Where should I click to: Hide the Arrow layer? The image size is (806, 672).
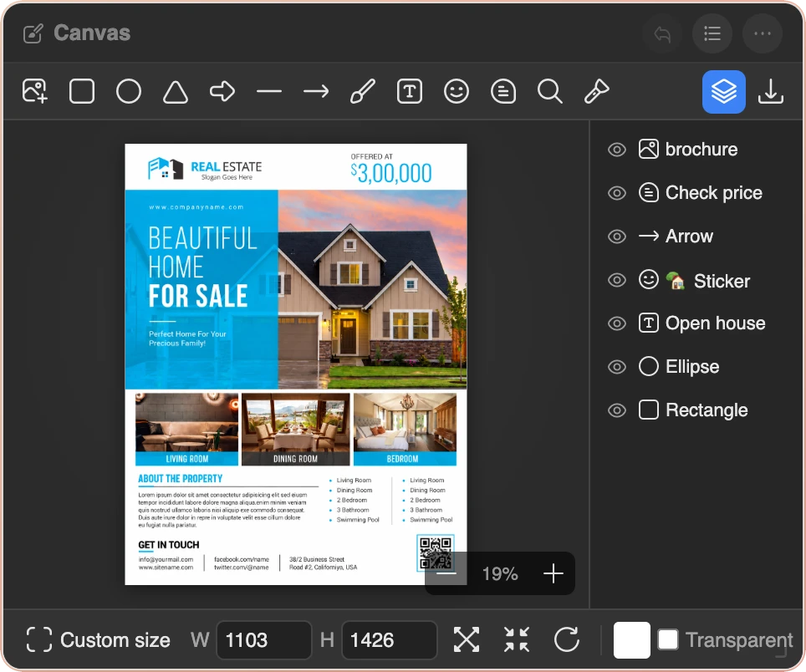pyautogui.click(x=617, y=237)
